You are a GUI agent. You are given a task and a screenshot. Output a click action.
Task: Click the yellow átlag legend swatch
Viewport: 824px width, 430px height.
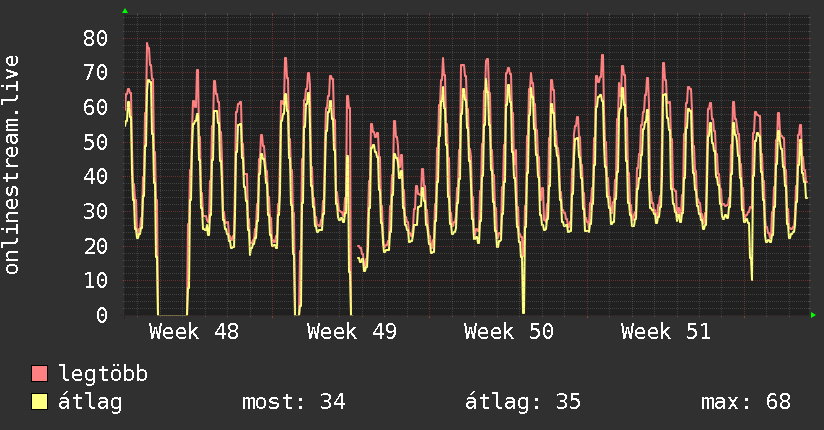point(39,402)
